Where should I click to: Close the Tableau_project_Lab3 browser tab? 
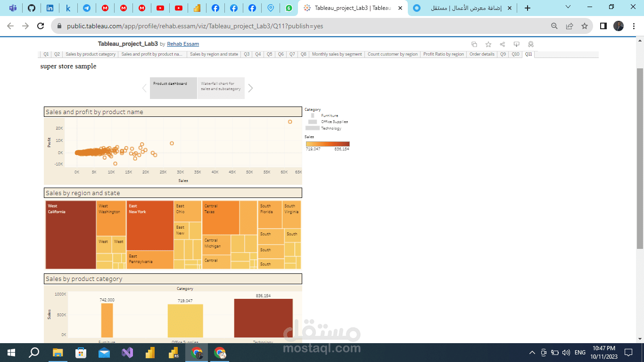[400, 8]
